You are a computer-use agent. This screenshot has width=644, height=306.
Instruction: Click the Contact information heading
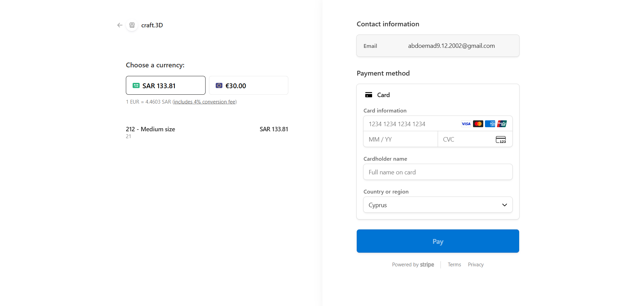click(x=388, y=24)
